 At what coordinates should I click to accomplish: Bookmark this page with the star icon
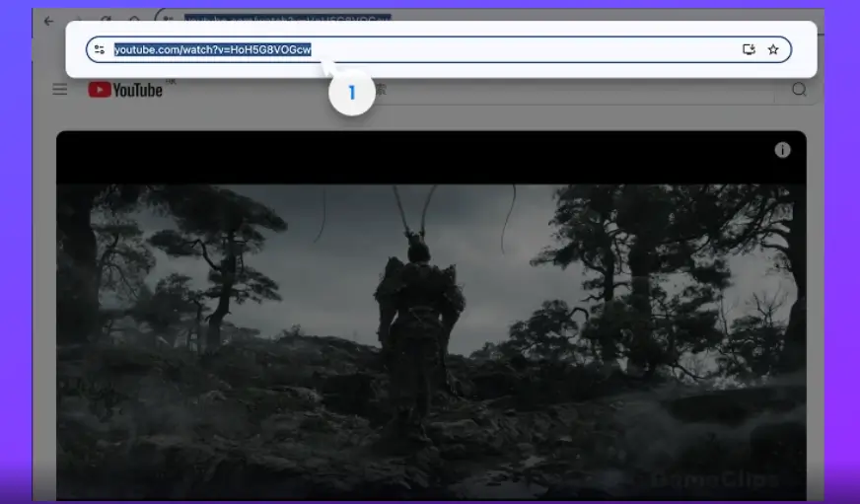tap(773, 49)
